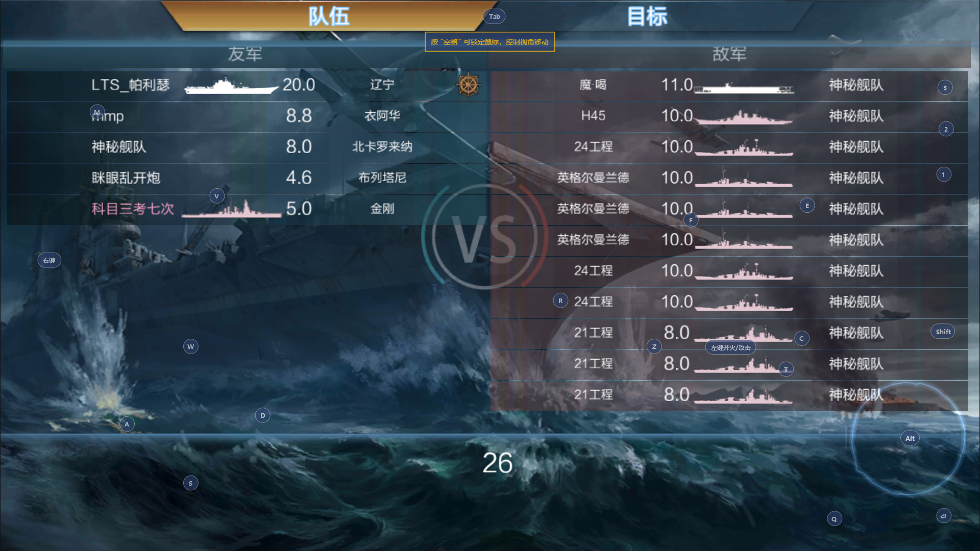This screenshot has height=551, width=980.
Task: Tap the Tab key overlay button
Action: click(x=494, y=16)
